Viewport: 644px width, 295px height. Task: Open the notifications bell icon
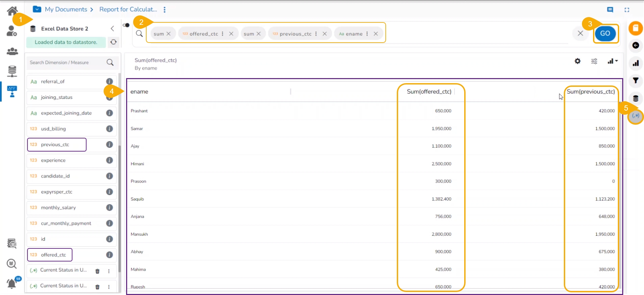(12, 284)
